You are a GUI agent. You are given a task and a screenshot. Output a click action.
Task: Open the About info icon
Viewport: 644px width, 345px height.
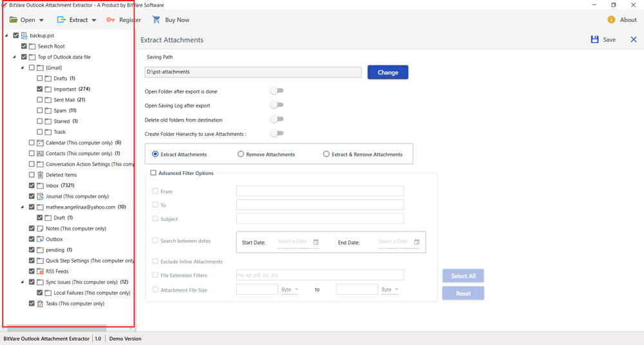pos(611,20)
